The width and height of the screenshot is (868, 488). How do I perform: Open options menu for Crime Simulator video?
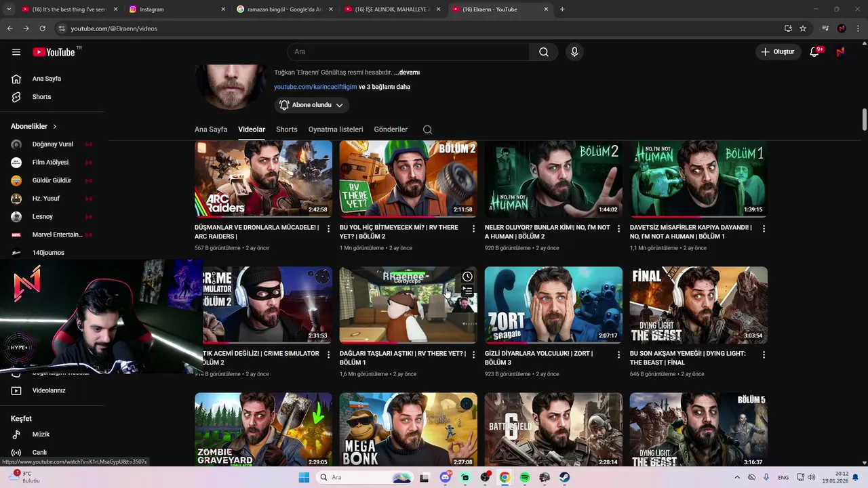click(x=328, y=354)
